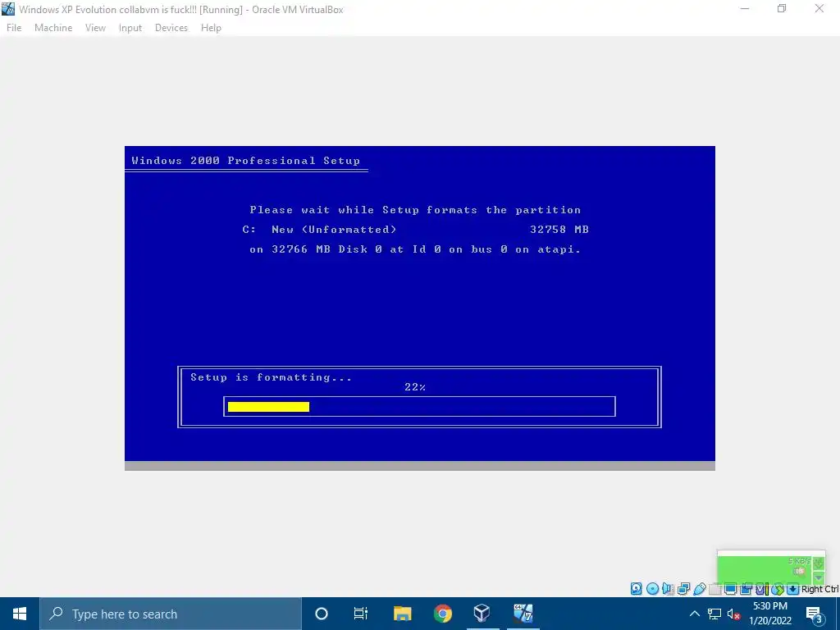840x630 pixels.
Task: Open the audio settings status icon
Action: (668, 589)
